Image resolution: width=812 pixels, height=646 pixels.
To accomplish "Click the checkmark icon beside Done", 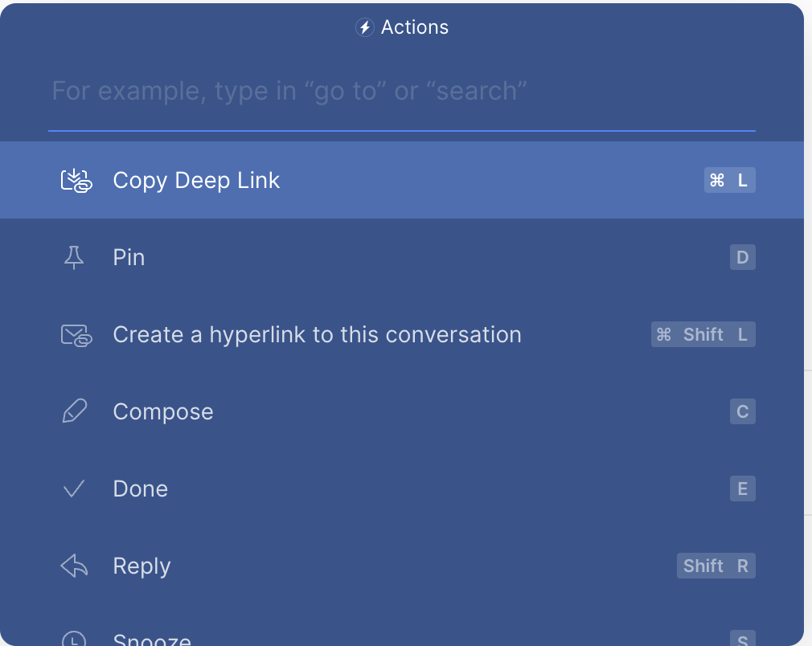I will point(74,489).
